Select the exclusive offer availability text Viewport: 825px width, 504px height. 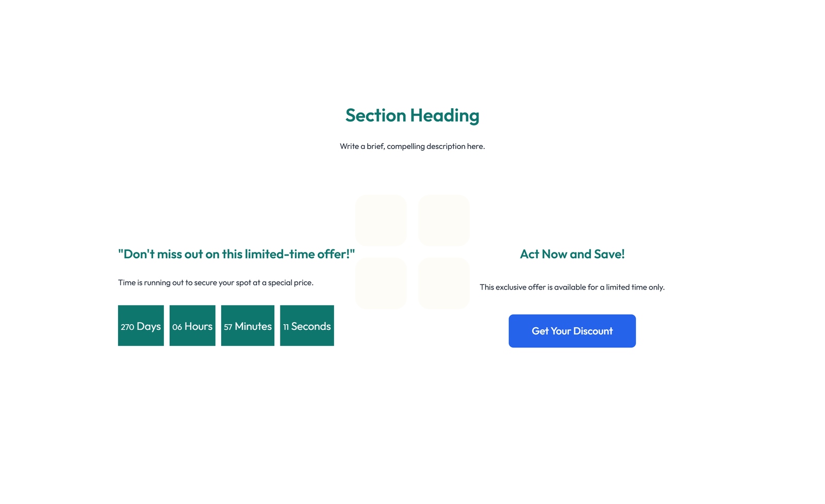[572, 287]
